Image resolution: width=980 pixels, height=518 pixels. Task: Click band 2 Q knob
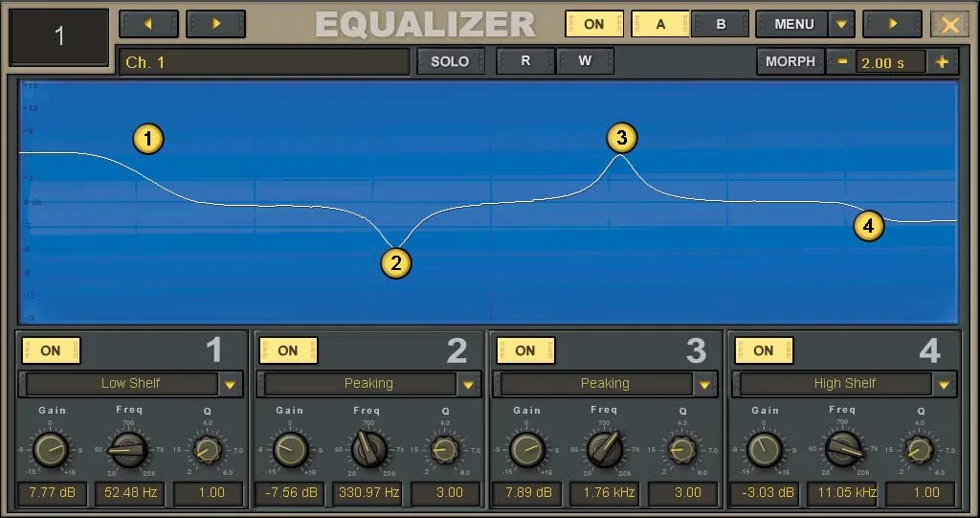pos(444,450)
